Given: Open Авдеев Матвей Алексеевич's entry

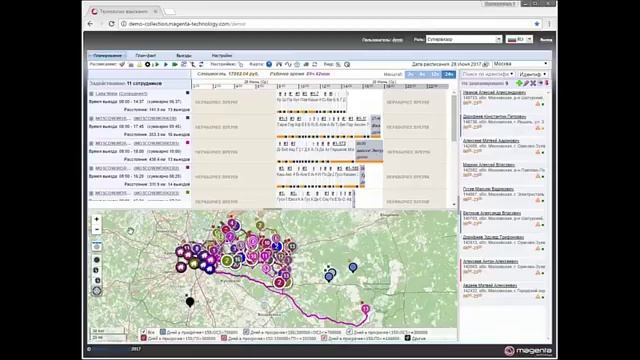Looking at the screenshot, I should 490,285.
